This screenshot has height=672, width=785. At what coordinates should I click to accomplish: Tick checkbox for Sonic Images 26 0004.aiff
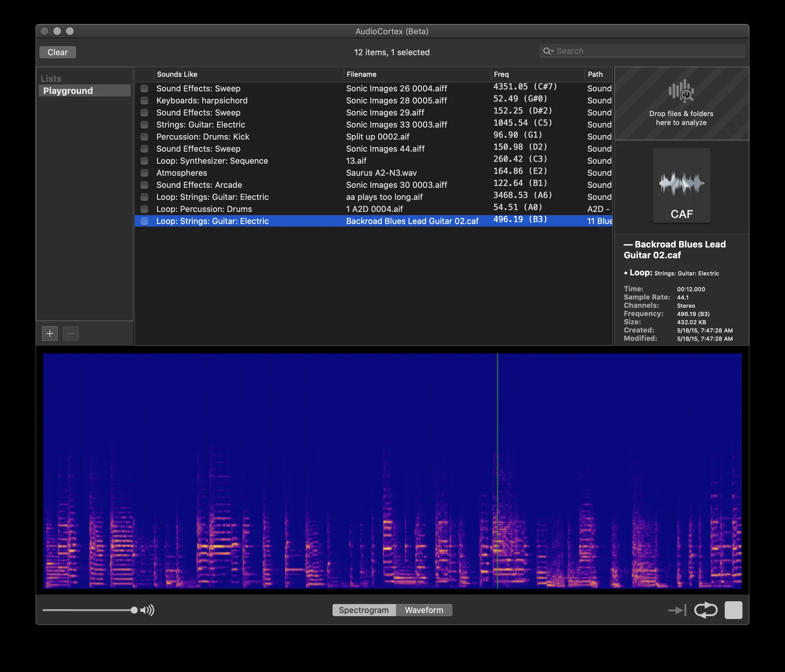(x=144, y=89)
